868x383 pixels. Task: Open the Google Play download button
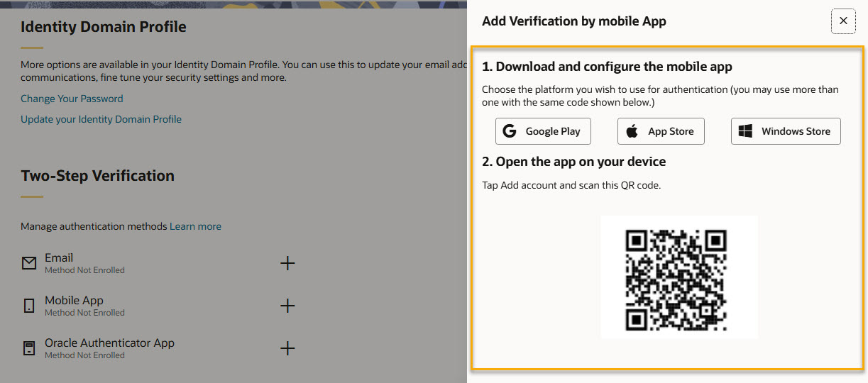(x=543, y=131)
